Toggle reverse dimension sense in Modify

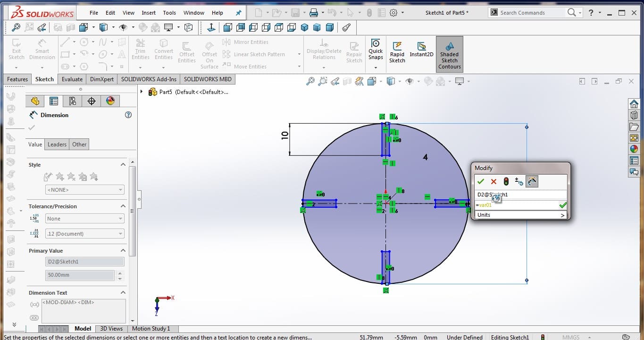(x=519, y=181)
